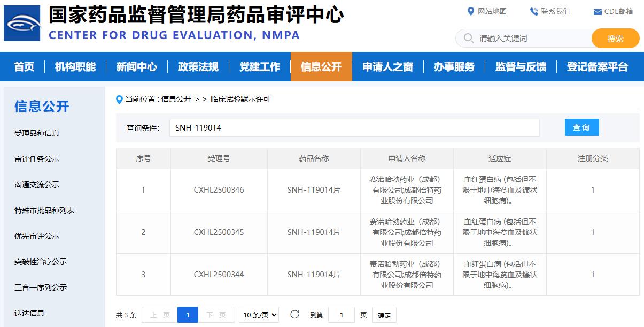
Task: Click the applicant name in the CXHL2500346 row
Action: (x=407, y=190)
